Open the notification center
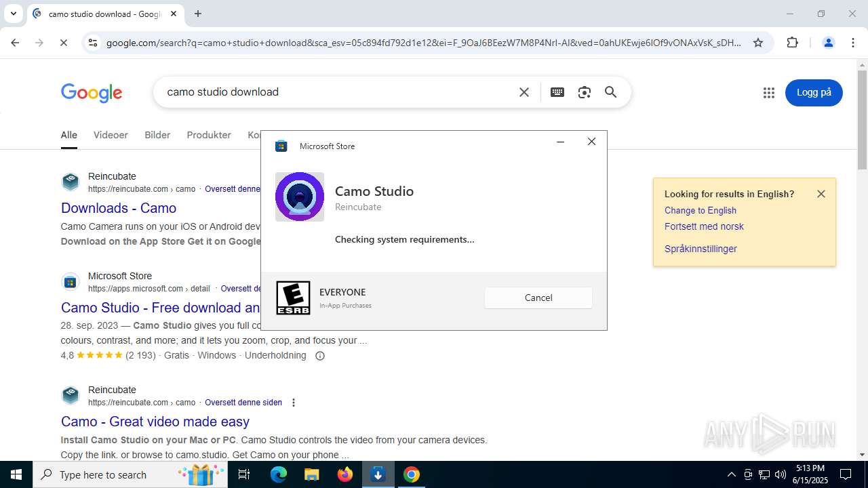 (x=846, y=474)
